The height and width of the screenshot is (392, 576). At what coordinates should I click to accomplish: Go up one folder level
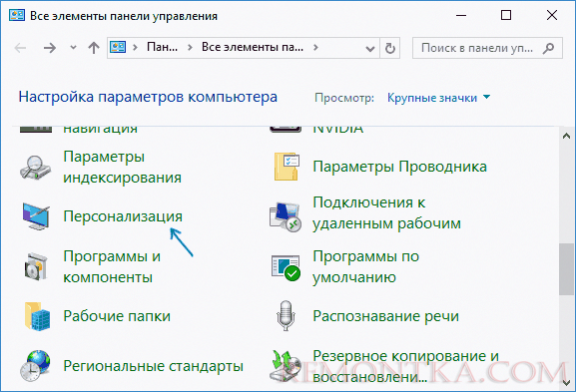coord(94,48)
